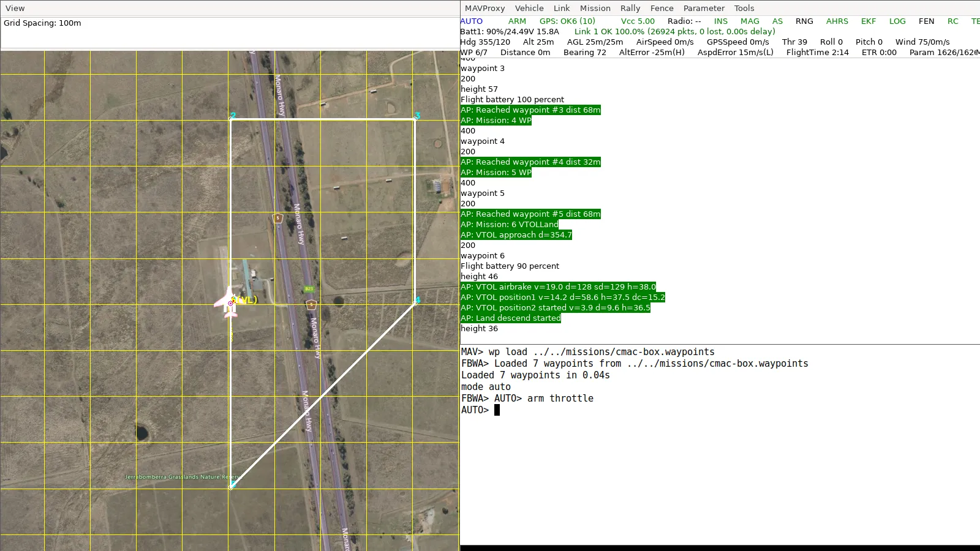The image size is (980, 551).
Task: Click the FEN fence status
Action: click(x=926, y=21)
